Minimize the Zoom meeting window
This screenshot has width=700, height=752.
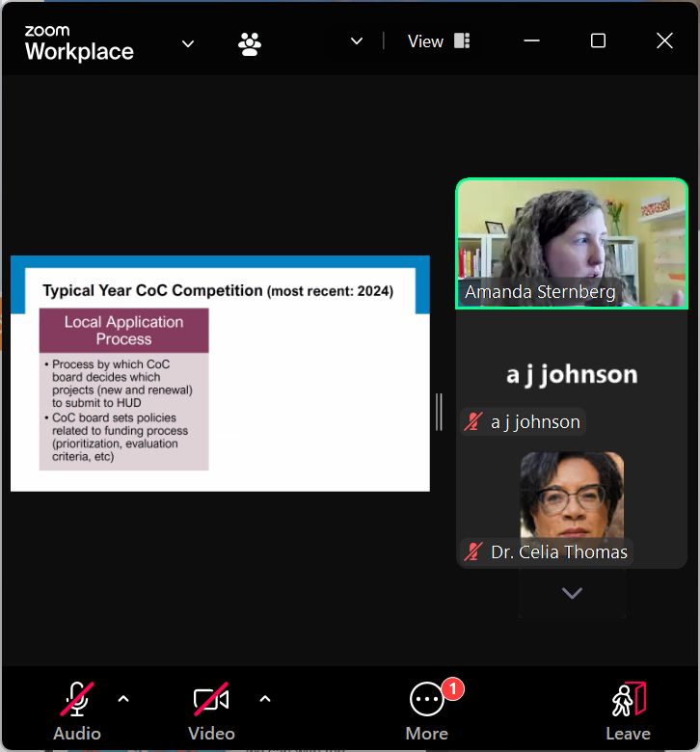click(x=531, y=41)
